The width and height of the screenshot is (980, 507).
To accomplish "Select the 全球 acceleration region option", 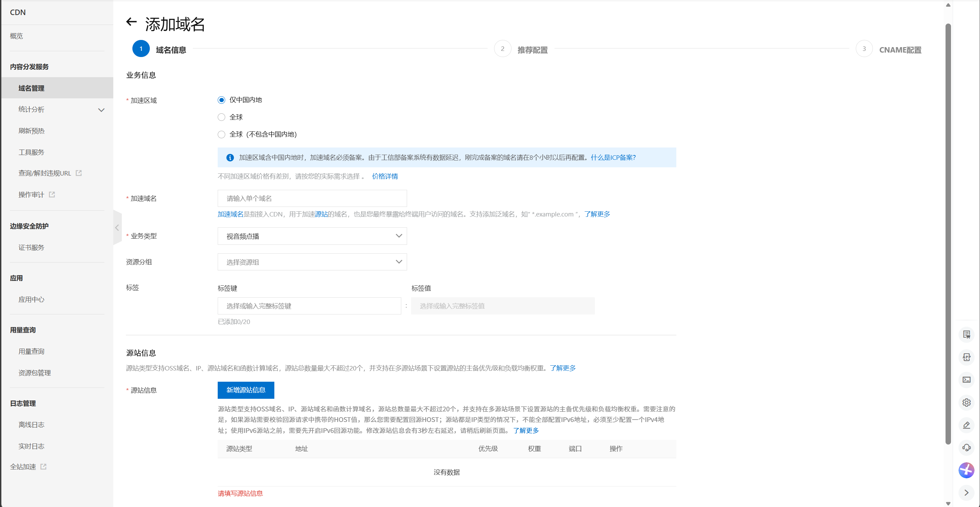I will coord(221,117).
